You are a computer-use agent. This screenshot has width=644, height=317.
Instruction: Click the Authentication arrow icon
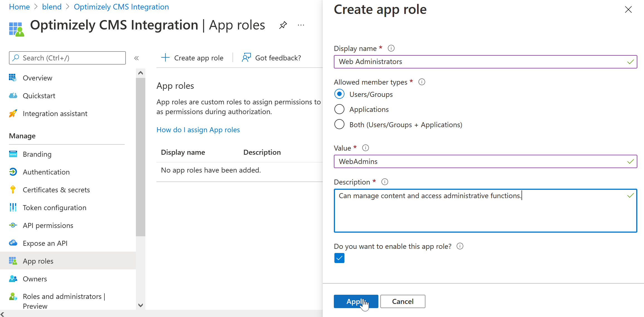click(x=13, y=172)
